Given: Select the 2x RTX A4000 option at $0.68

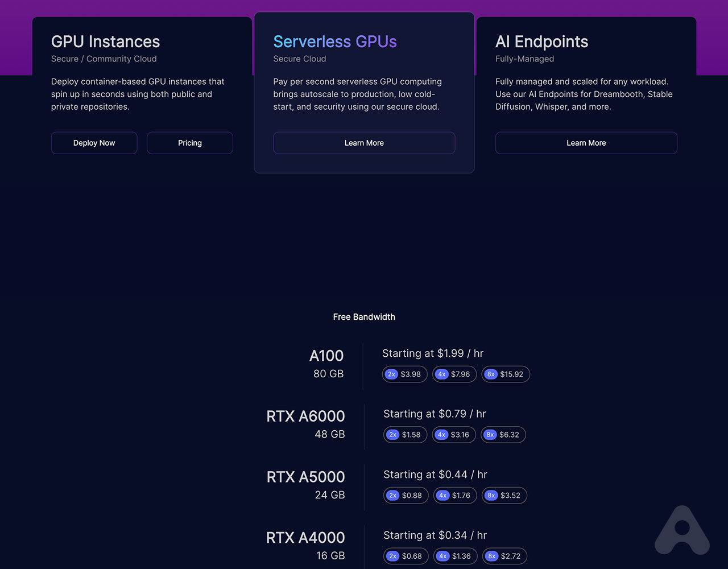Looking at the screenshot, I should pos(406,556).
